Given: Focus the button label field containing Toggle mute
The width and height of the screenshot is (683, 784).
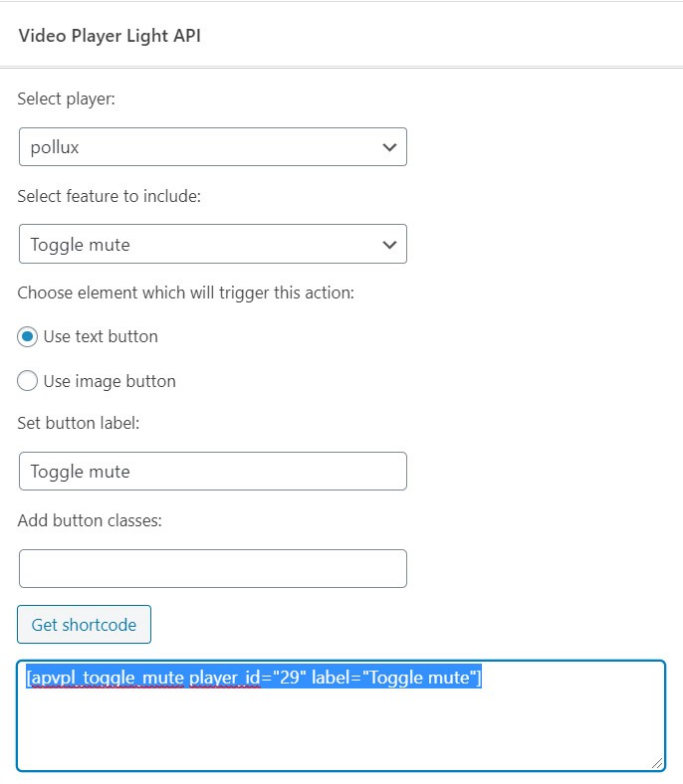Looking at the screenshot, I should pyautogui.click(x=212, y=471).
